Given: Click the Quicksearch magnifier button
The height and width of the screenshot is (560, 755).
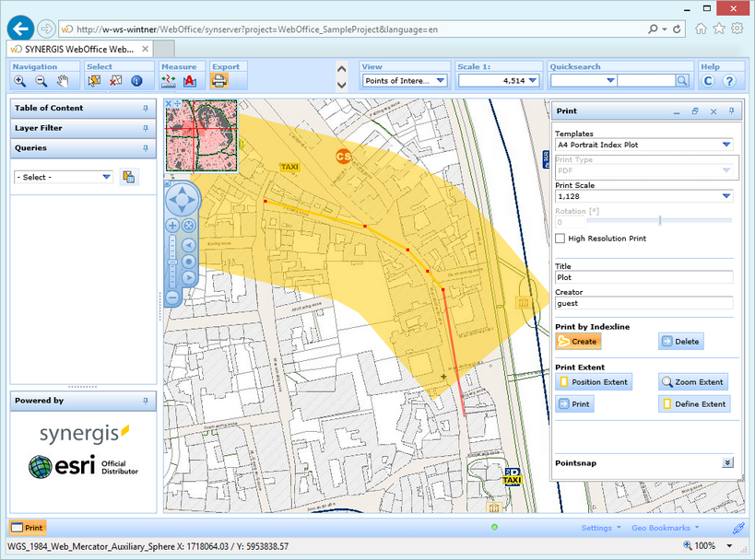Looking at the screenshot, I should coord(682,81).
